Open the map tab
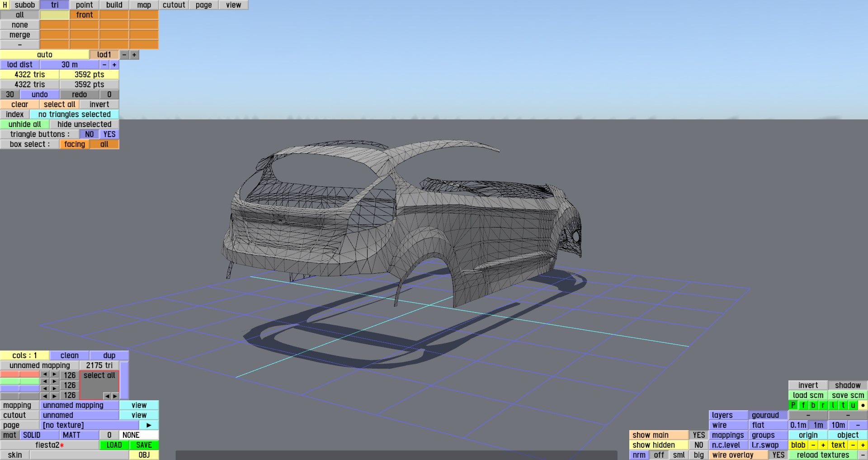The width and height of the screenshot is (868, 460). tap(144, 5)
